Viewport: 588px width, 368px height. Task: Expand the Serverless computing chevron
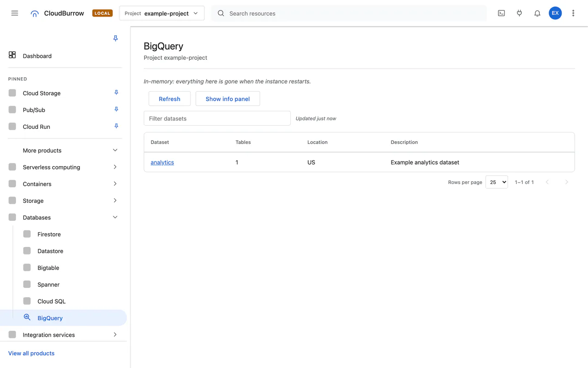(x=115, y=167)
